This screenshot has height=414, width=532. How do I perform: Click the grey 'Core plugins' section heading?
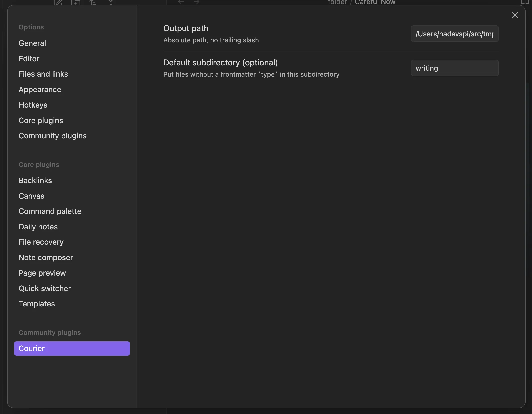[x=39, y=165]
